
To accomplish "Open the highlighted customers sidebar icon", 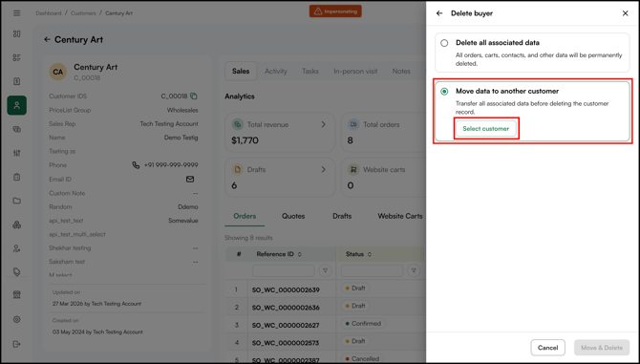I will (x=17, y=105).
